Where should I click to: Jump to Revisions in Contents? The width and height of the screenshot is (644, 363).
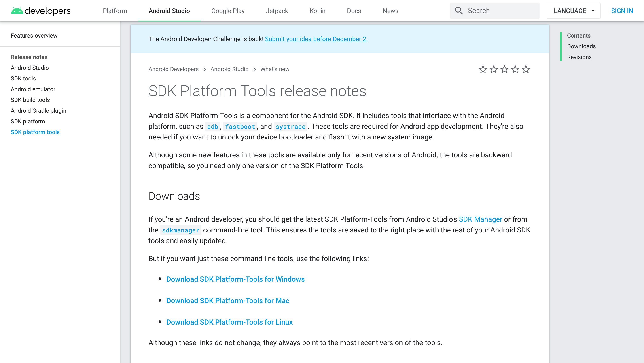579,57
